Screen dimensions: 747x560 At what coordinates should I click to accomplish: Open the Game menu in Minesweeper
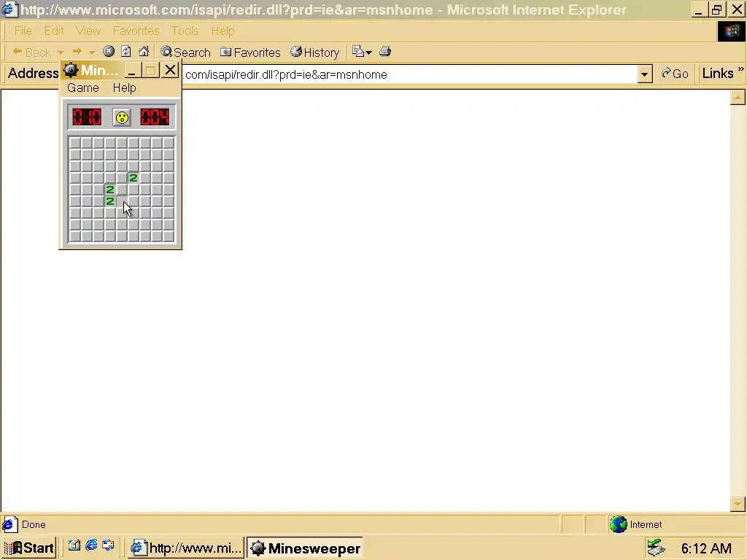[x=83, y=88]
